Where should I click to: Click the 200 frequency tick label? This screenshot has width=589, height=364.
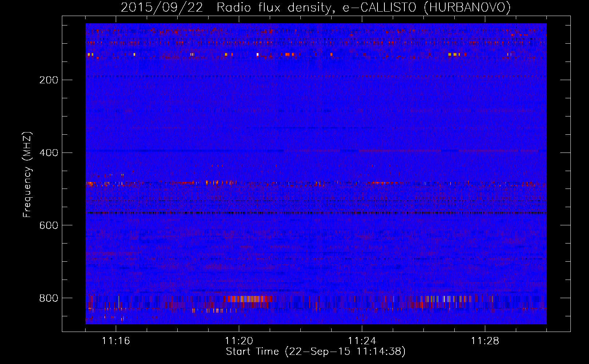[x=49, y=80]
